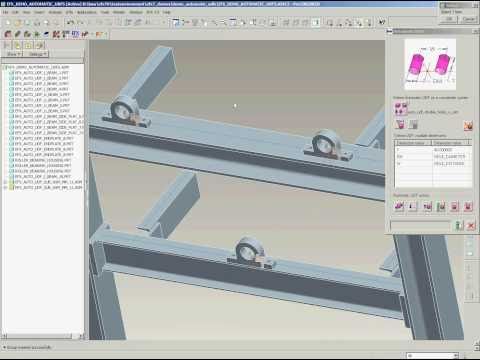
Task: Open the View menu
Action: coord(26,12)
